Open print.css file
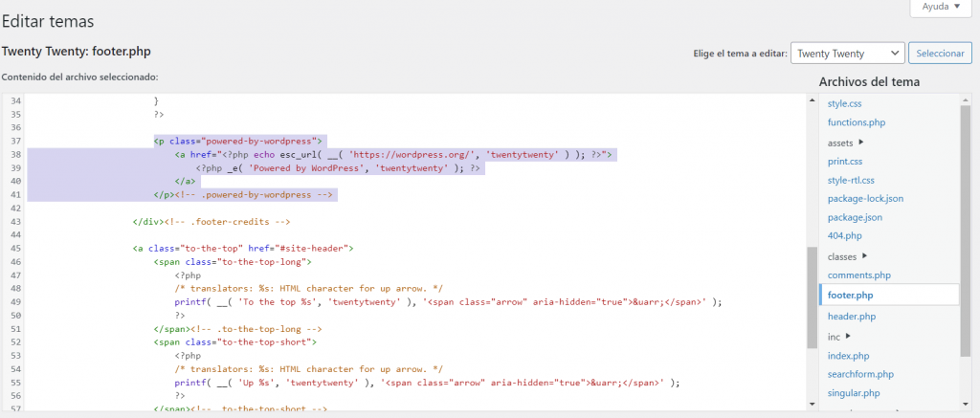The height and width of the screenshot is (418, 980). tap(845, 162)
